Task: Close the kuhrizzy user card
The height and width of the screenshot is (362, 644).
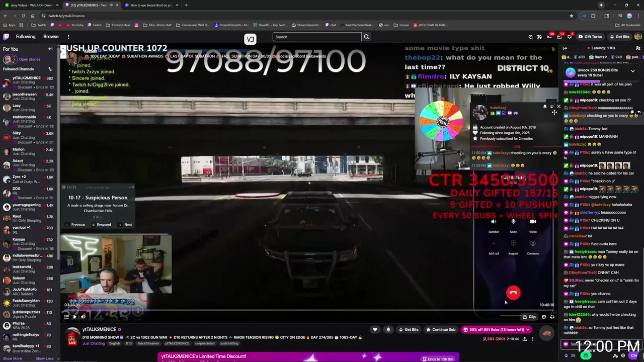Action: pos(558,107)
